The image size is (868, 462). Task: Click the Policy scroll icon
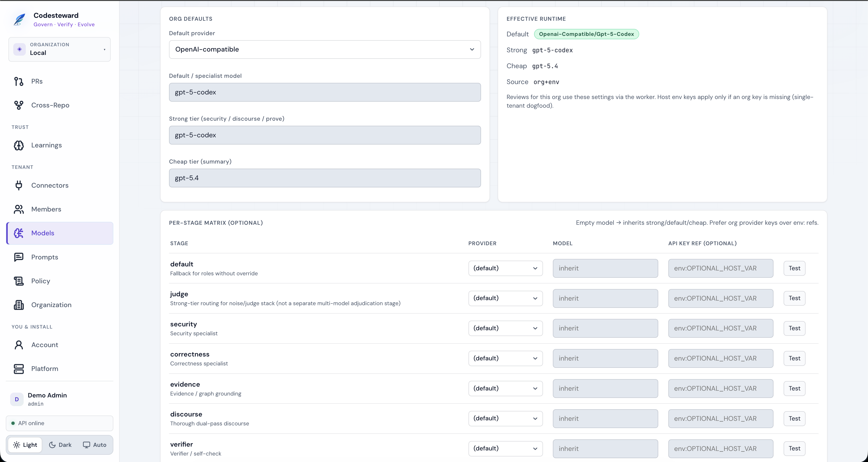pos(19,281)
